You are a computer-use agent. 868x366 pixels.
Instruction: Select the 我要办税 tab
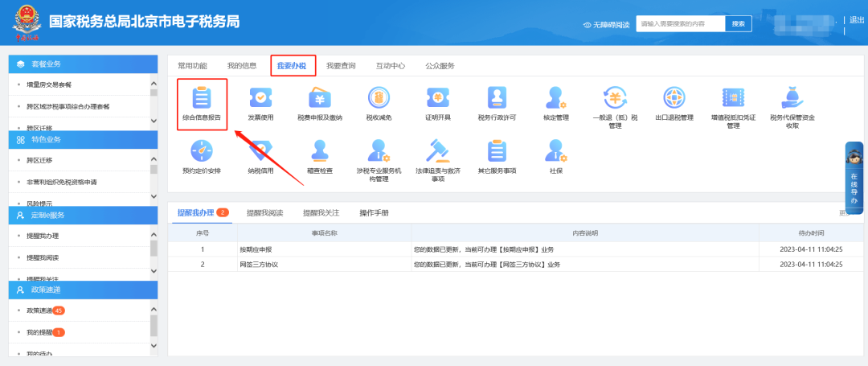click(x=292, y=66)
